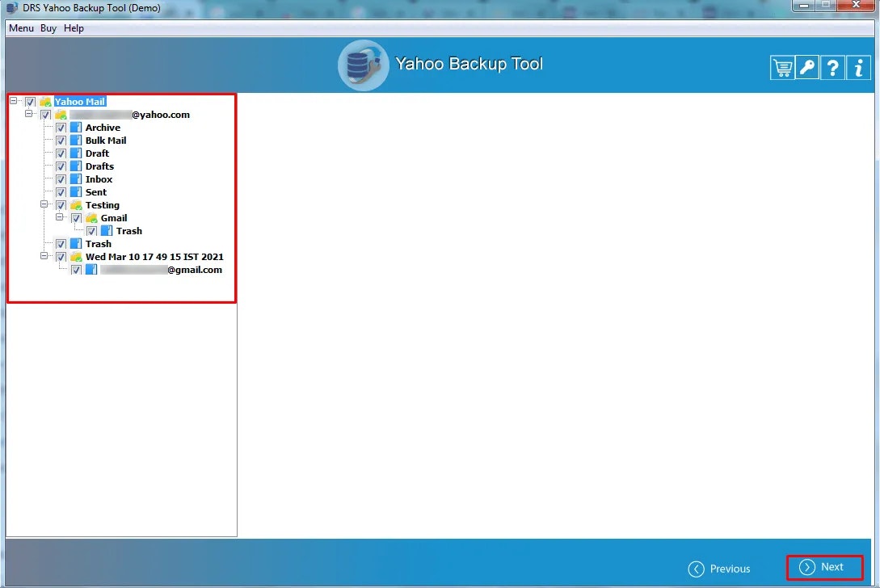Image resolution: width=880 pixels, height=588 pixels.
Task: Collapse the Gmail subfolder node
Action: click(59, 217)
